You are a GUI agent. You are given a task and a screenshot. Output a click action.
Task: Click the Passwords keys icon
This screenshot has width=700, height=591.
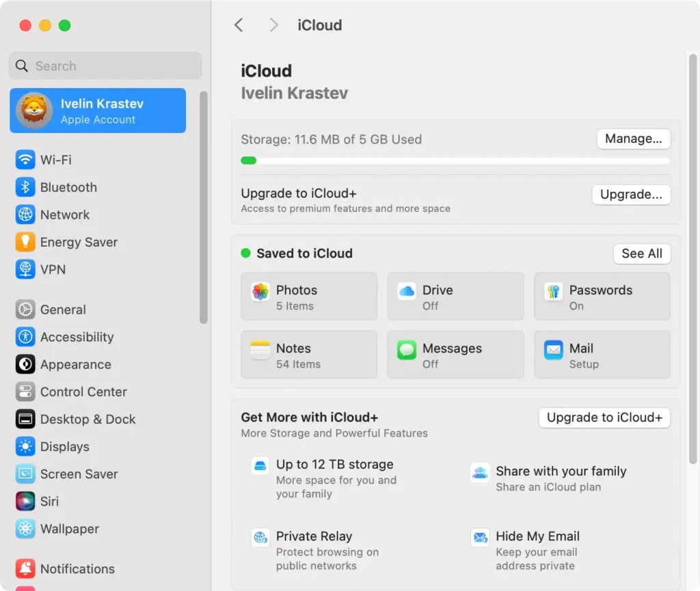click(x=554, y=292)
